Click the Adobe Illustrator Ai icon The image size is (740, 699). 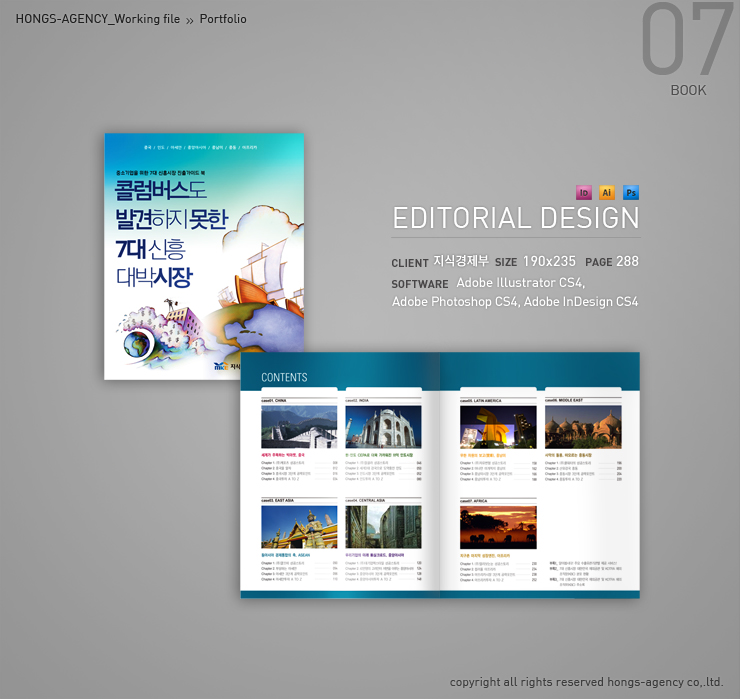pos(607,192)
